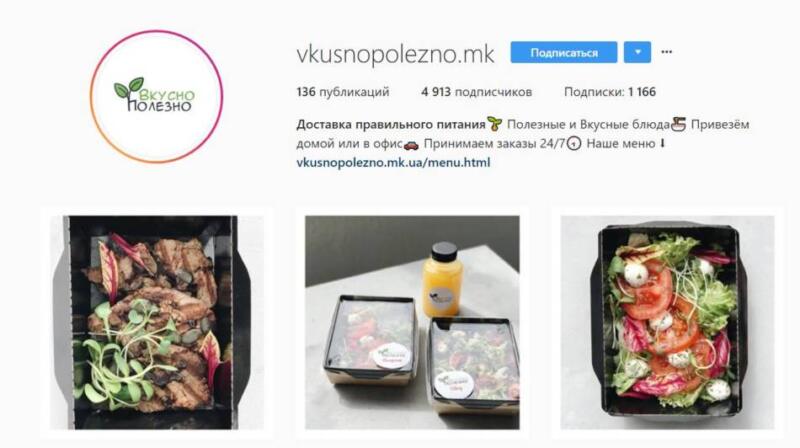
Task: Click the noodle bowl emoji in bio
Action: (678, 124)
